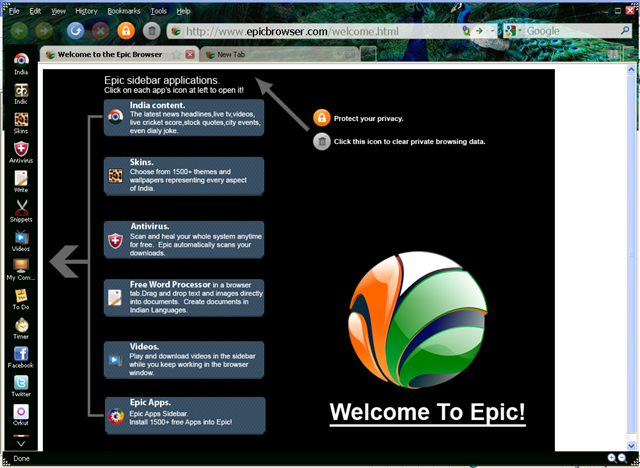This screenshot has width=640, height=468.
Task: Expand more sidebar apps down arrow
Action: point(21,443)
